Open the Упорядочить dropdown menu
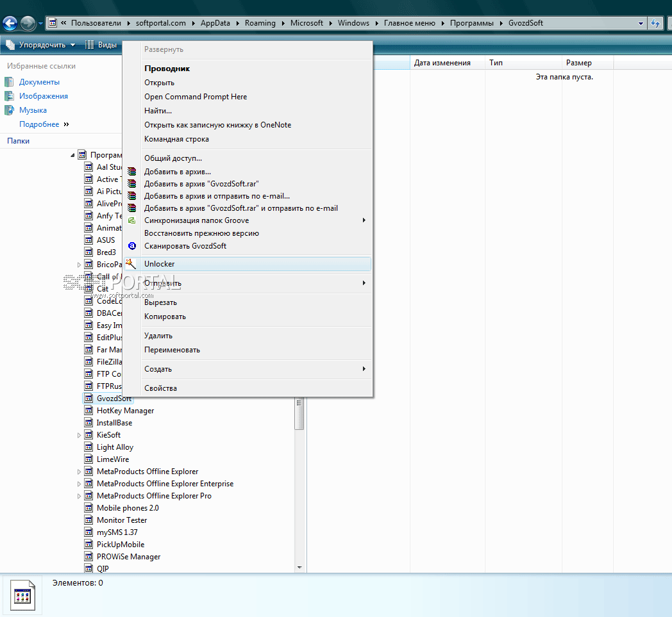Image resolution: width=672 pixels, height=617 pixels. click(40, 45)
